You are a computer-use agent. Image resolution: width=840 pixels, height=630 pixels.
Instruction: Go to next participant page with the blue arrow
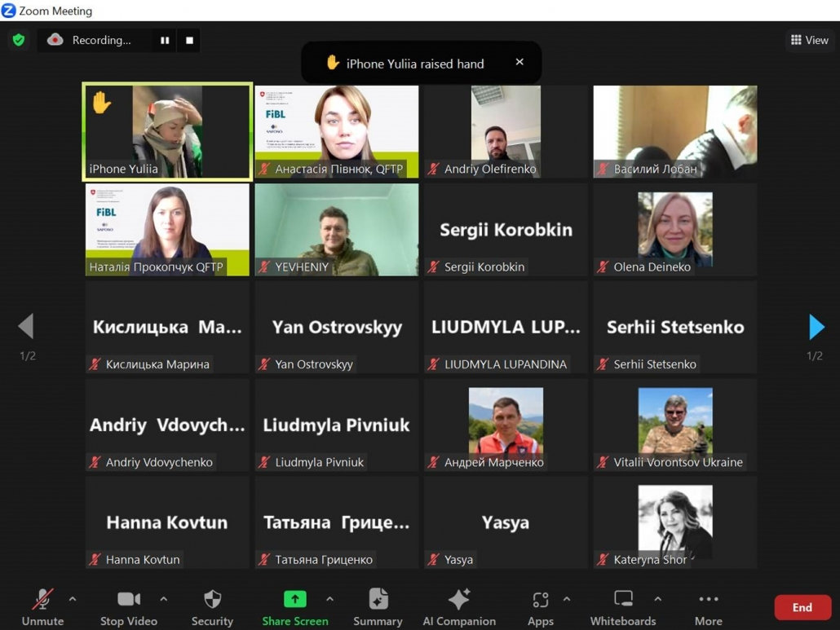point(816,327)
